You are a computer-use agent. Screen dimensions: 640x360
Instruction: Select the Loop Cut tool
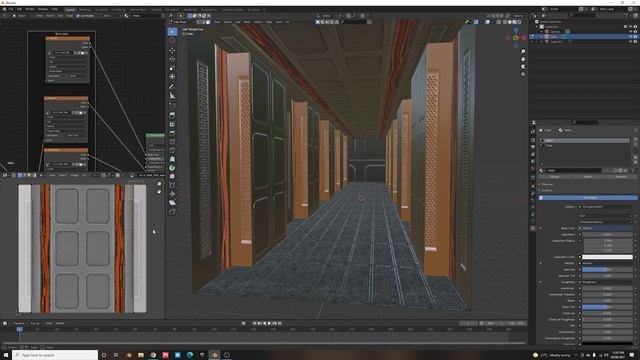click(x=172, y=141)
